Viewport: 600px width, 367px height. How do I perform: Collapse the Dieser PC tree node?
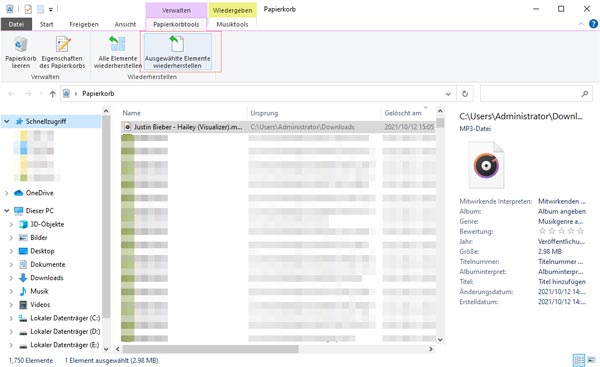pos(7,211)
